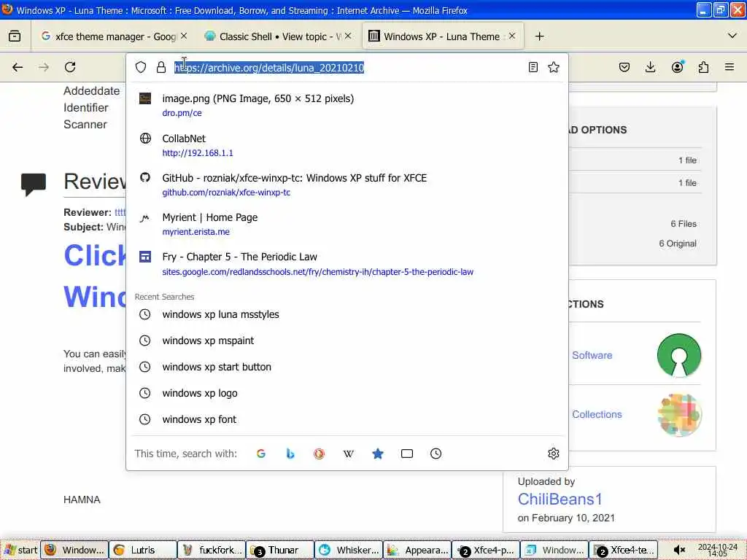Open GitHub rozniak/xfce-winxp-tc suggestion
This screenshot has width=747, height=560.
[x=347, y=184]
